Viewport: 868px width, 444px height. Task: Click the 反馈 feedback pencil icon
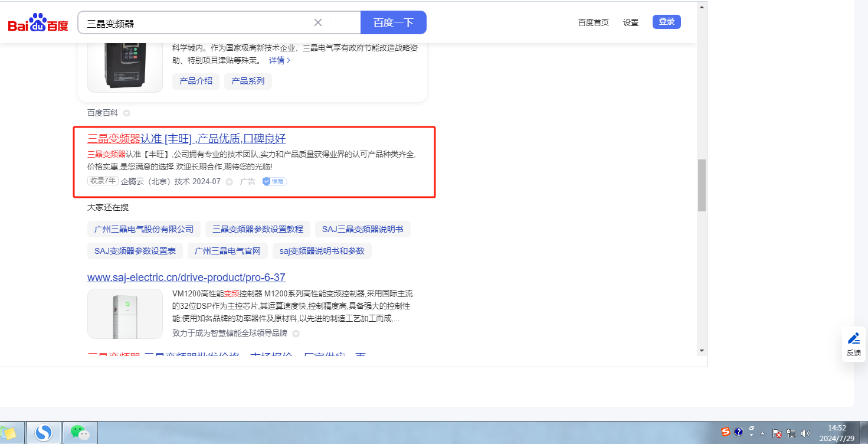[853, 338]
